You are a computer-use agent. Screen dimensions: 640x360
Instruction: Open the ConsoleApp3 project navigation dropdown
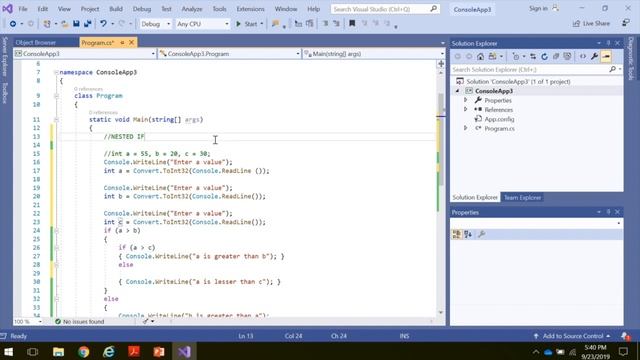(85, 53)
